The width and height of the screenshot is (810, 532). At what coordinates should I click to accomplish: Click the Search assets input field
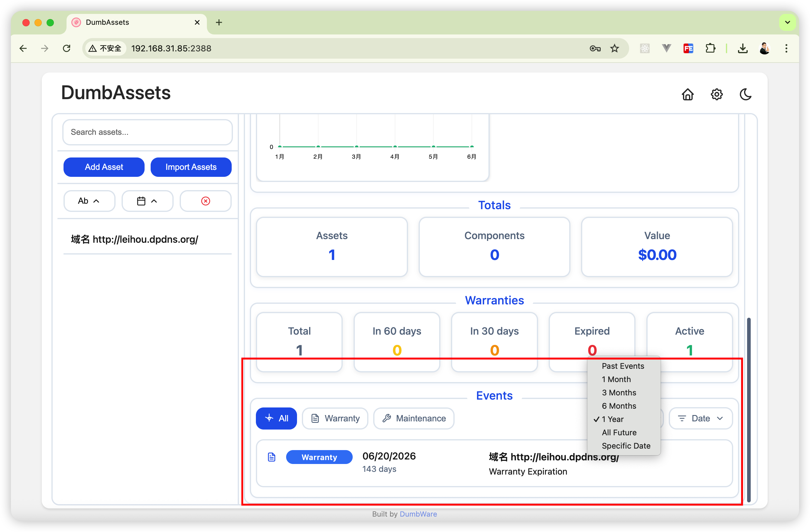[x=147, y=132]
